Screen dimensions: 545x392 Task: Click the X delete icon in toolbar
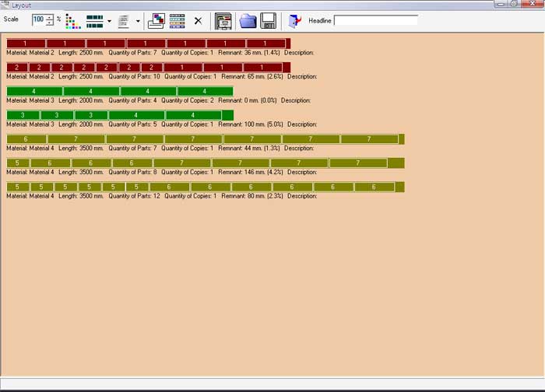tap(198, 20)
